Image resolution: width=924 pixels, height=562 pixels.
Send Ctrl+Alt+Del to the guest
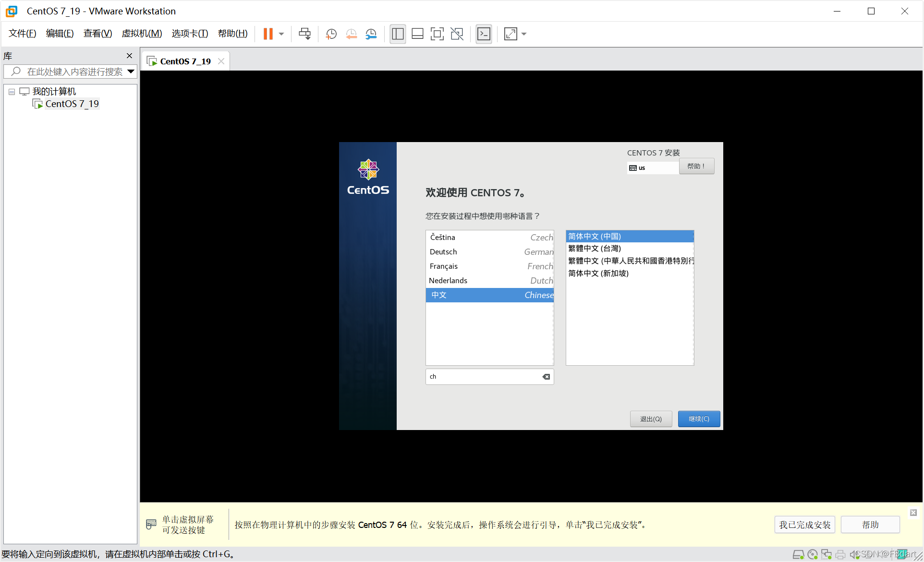coord(304,34)
